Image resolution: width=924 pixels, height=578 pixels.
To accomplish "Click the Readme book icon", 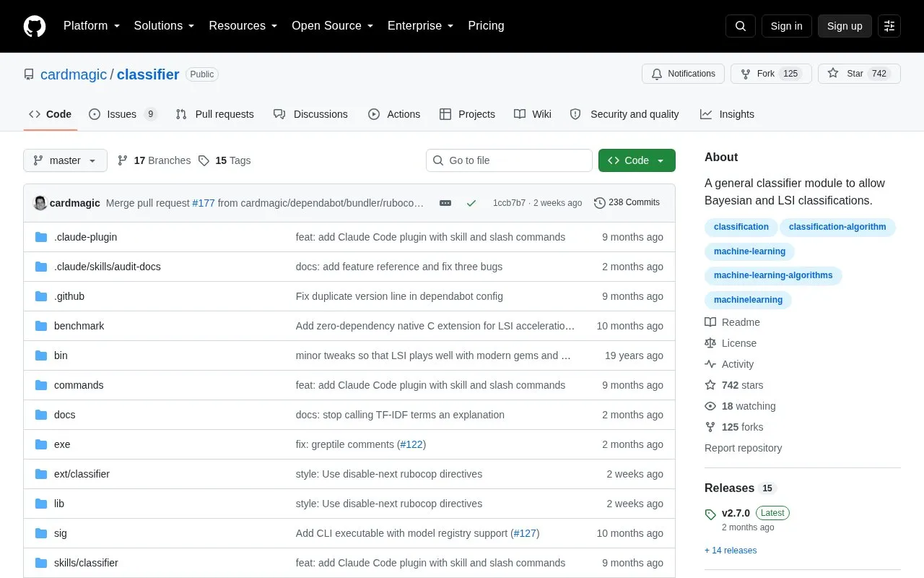I will pos(710,322).
